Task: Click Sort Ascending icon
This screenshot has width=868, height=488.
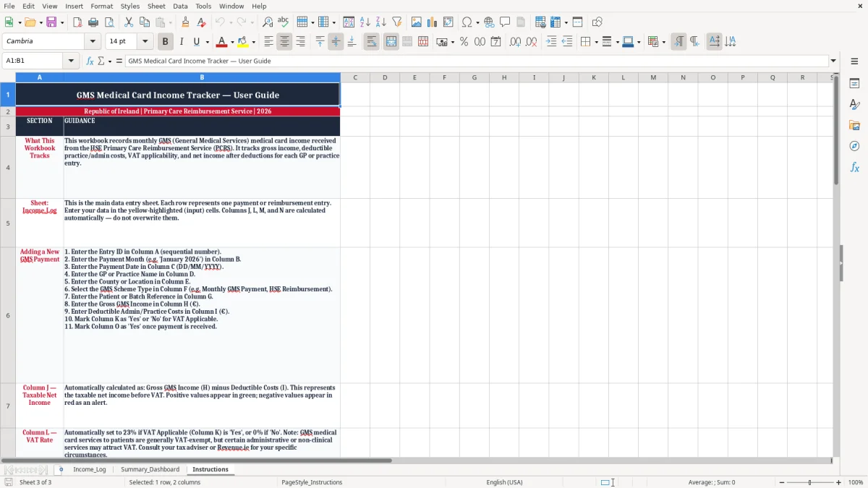Action: 365,22
